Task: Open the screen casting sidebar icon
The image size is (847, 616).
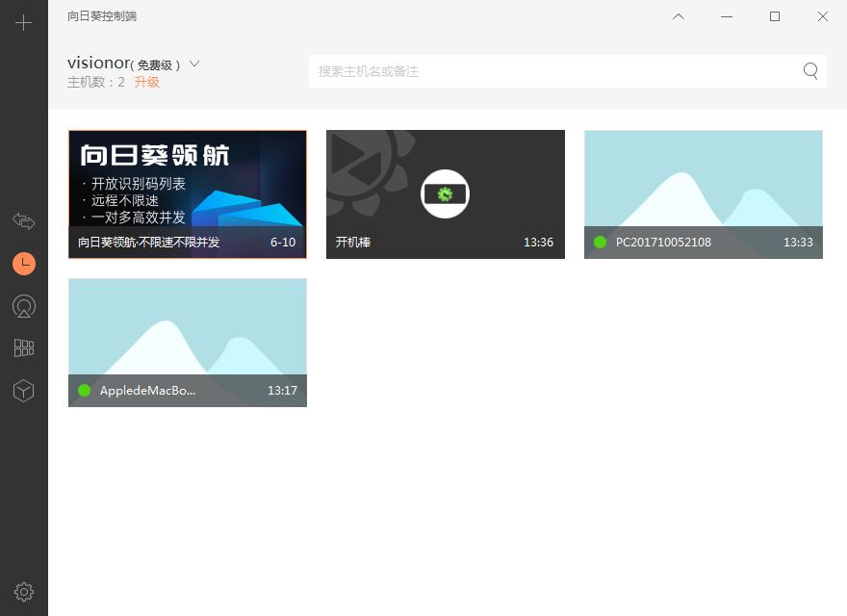Action: pos(24,306)
